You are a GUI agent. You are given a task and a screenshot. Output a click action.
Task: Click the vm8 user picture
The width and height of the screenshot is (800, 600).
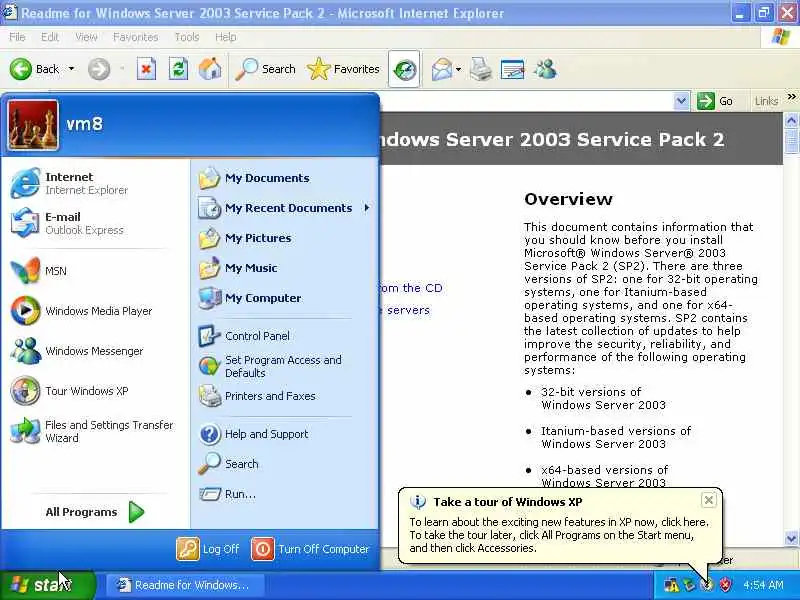point(33,124)
